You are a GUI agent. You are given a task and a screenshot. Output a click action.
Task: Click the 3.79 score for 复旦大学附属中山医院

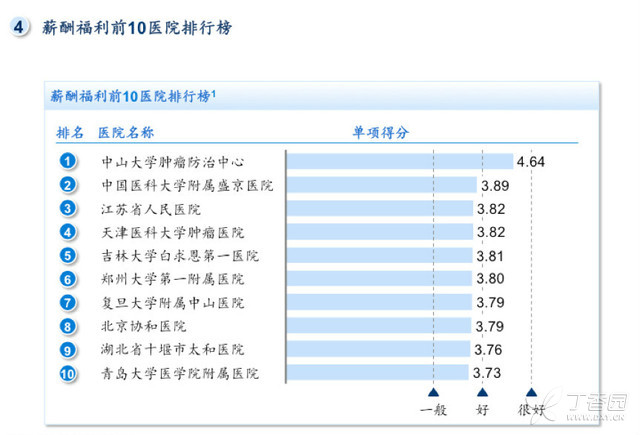(490, 303)
